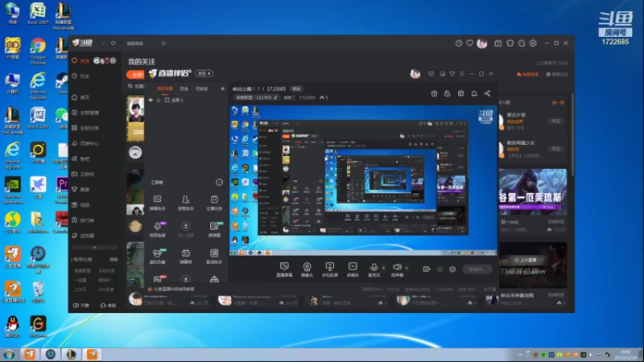Toggle visibility eye of 全屏1 source
The image size is (644, 362).
(x=151, y=100)
